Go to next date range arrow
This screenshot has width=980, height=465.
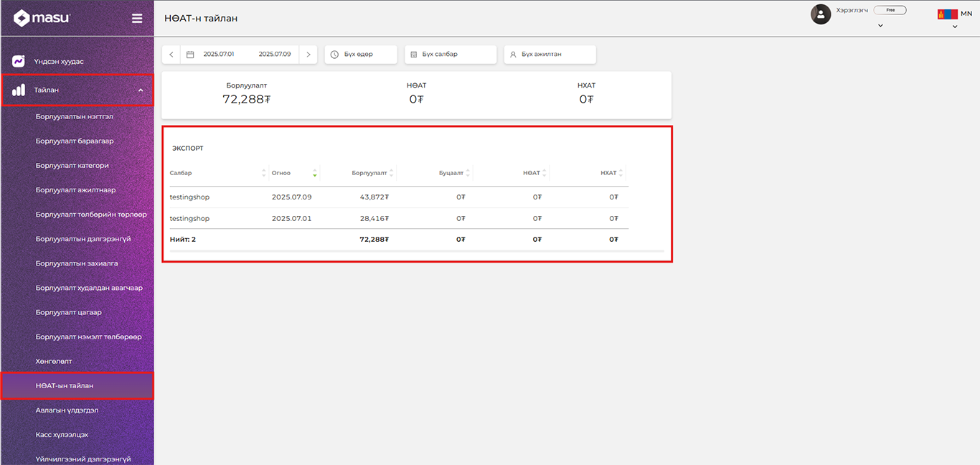308,55
